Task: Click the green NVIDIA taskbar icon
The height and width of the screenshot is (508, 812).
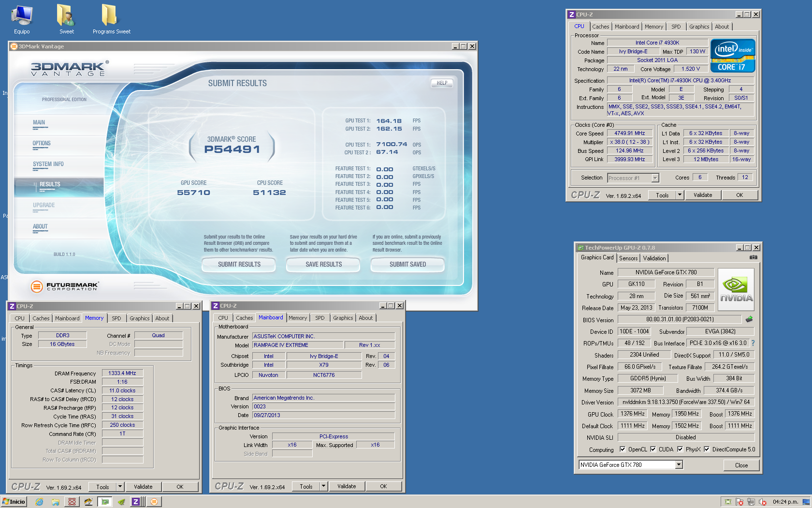Action: pyautogui.click(x=121, y=502)
